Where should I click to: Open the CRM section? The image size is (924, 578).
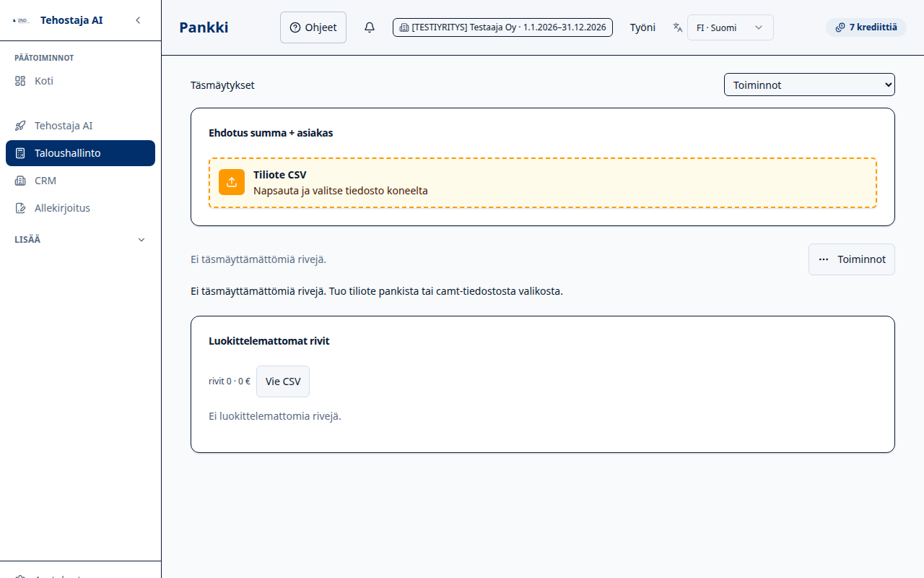click(x=80, y=181)
